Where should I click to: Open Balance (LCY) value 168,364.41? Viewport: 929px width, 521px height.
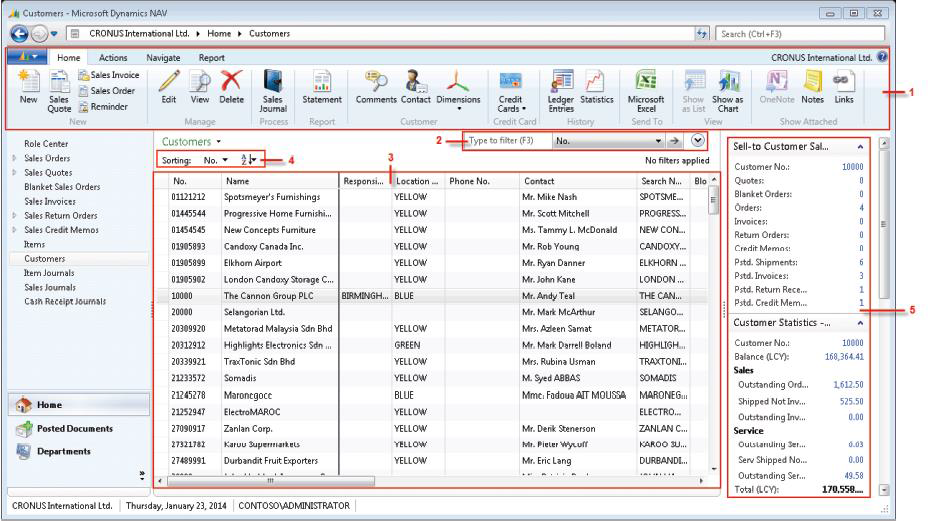(844, 357)
